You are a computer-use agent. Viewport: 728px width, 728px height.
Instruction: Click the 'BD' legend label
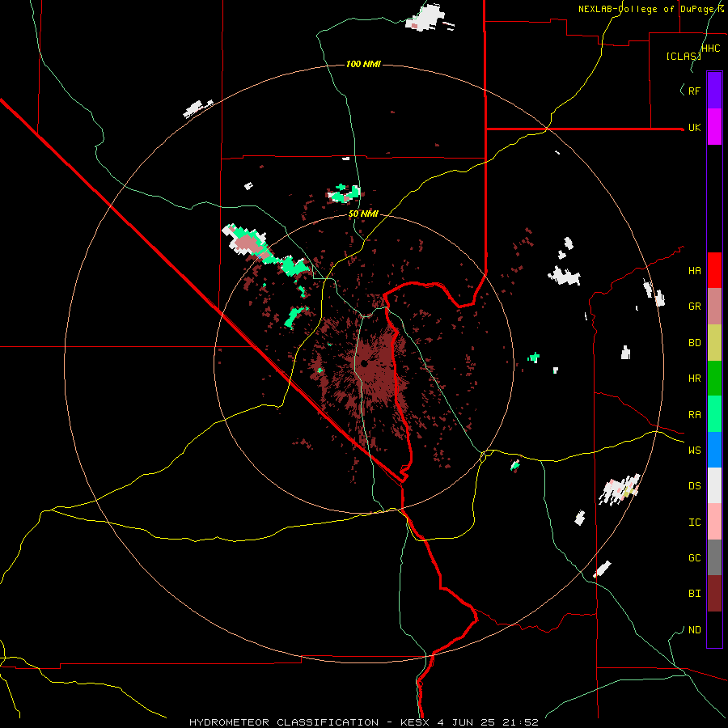tap(694, 343)
